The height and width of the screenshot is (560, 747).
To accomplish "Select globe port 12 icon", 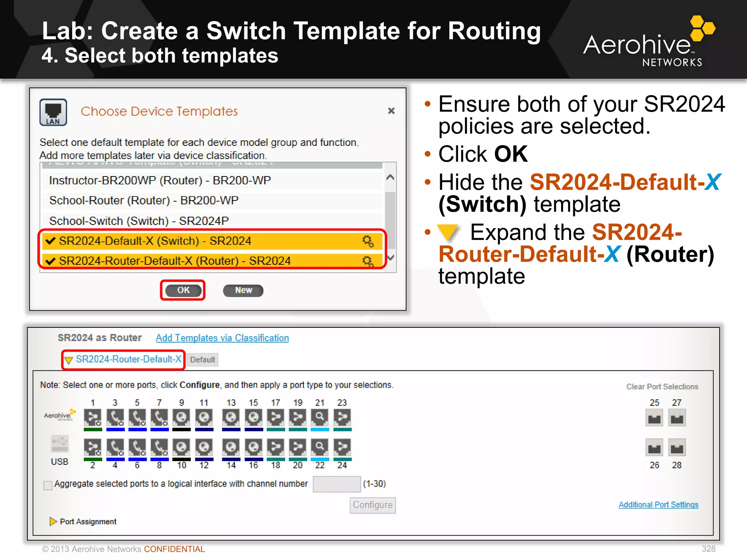I will click(x=204, y=447).
